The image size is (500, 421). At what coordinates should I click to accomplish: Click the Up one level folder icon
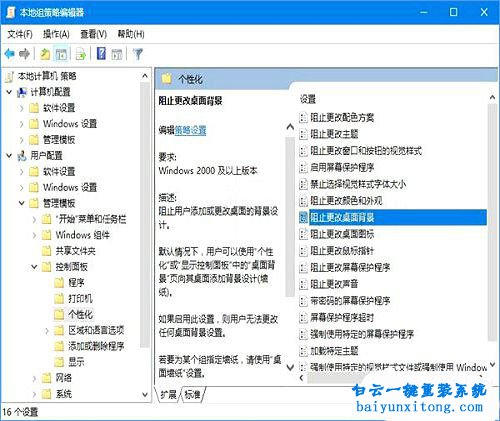[45, 54]
